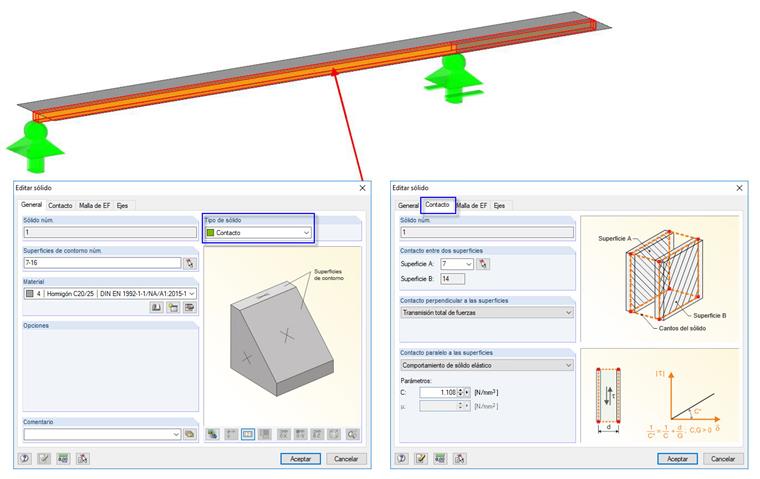760x479 pixels.
Task: Select Ejes tab in left dialog
Action: (x=123, y=206)
